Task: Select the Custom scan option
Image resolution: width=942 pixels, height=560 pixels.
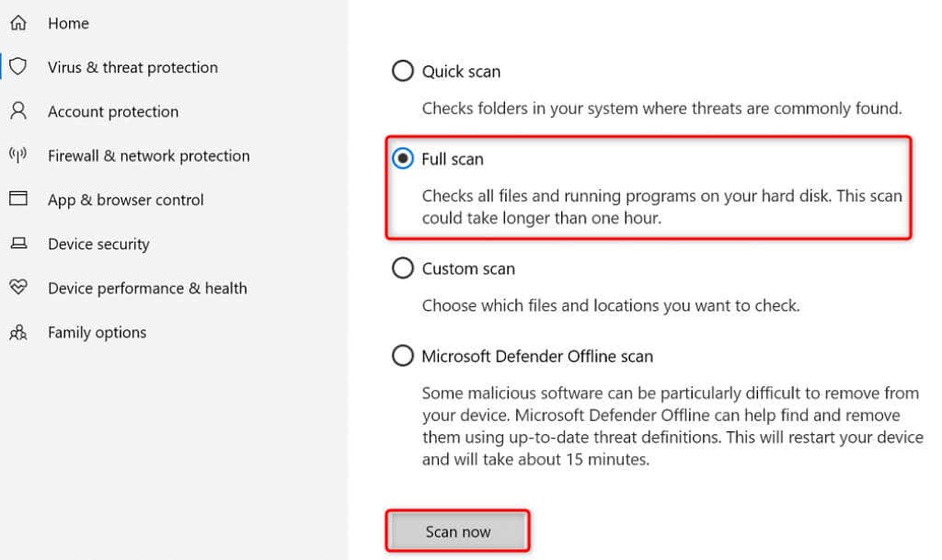Action: coord(402,268)
